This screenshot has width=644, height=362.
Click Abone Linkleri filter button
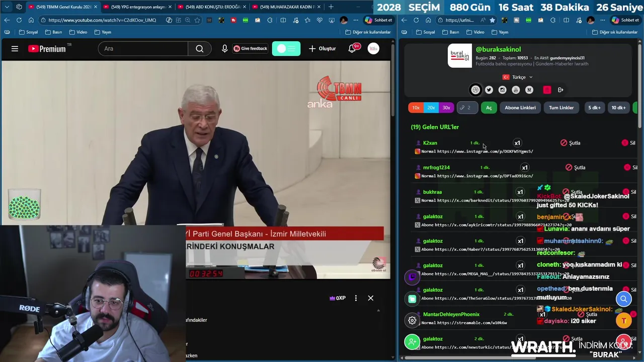(x=520, y=108)
